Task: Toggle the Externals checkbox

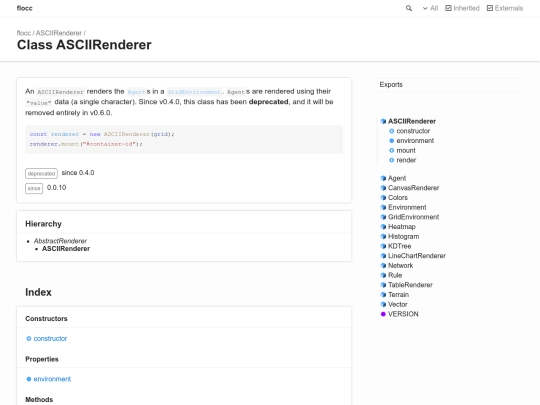Action: [505, 8]
